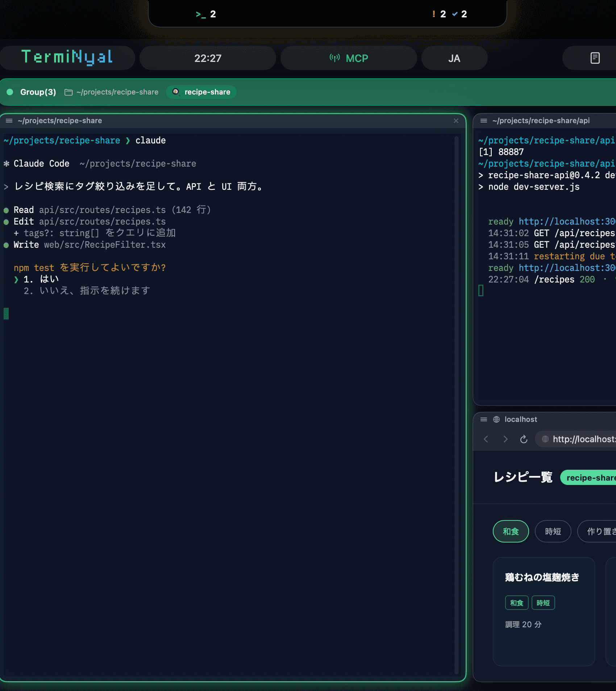Click the 'claude' command in the shell prompt
The image size is (616, 691).
click(150, 141)
